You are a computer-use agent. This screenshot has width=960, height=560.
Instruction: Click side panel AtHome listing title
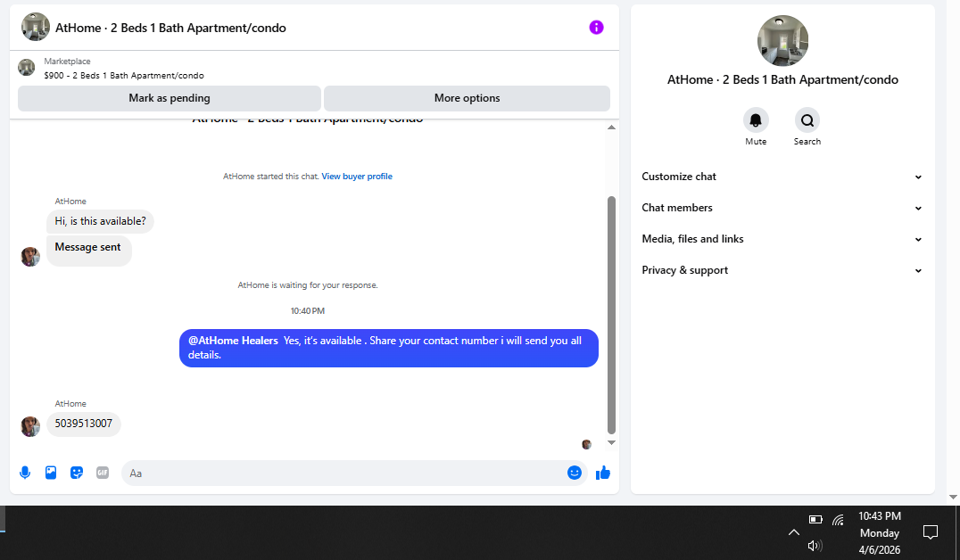point(782,79)
